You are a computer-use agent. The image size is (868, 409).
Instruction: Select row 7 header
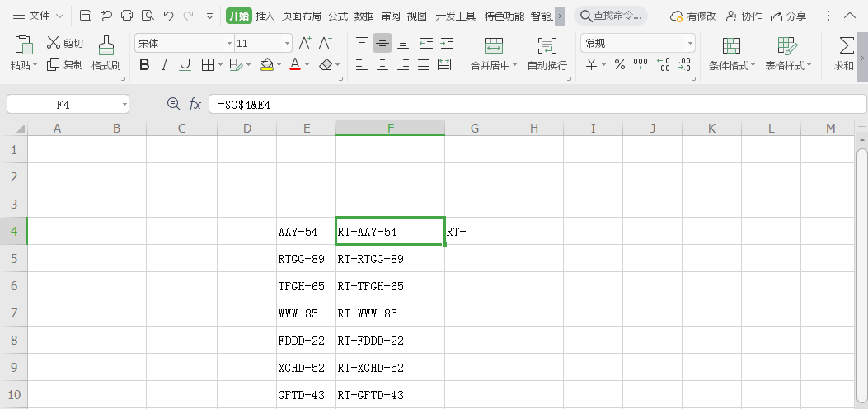click(x=14, y=313)
